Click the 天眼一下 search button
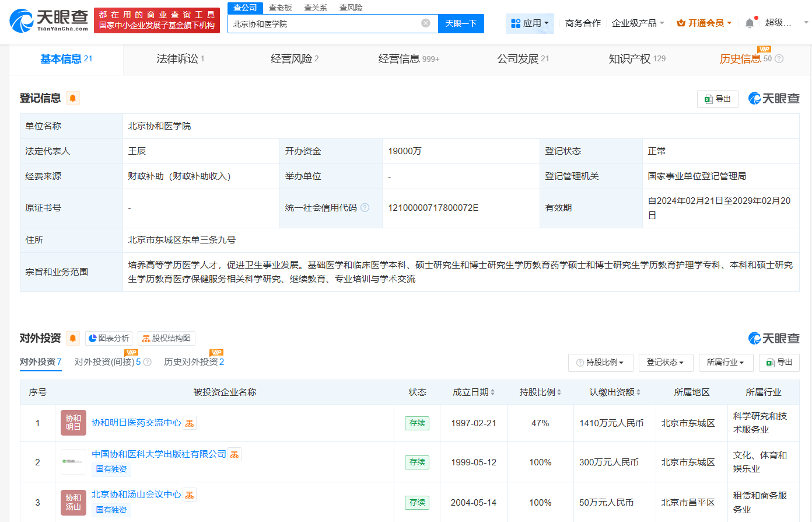The width and height of the screenshot is (812, 522). pyautogui.click(x=461, y=23)
